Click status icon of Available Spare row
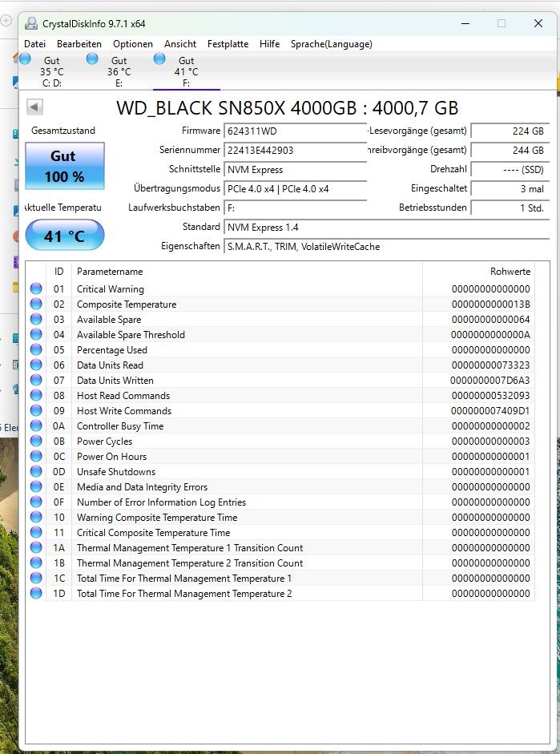560x754 pixels. coord(36,319)
